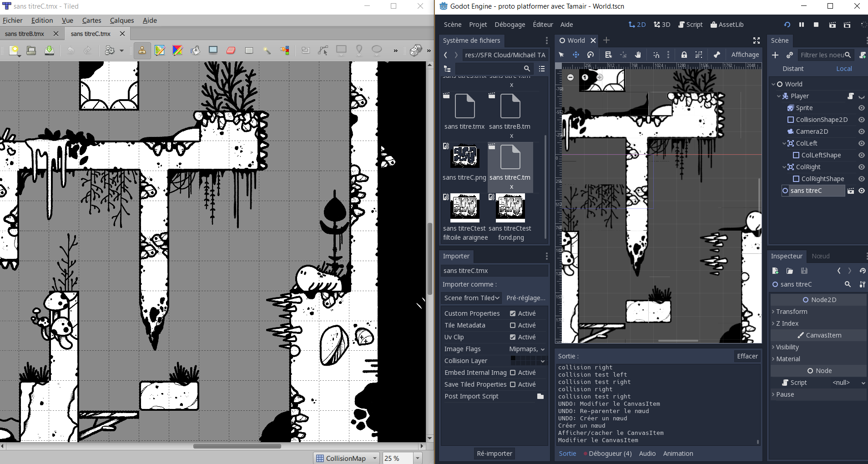The height and width of the screenshot is (464, 868).
Task: Toggle visibility of the ColRightShape node
Action: point(861,179)
